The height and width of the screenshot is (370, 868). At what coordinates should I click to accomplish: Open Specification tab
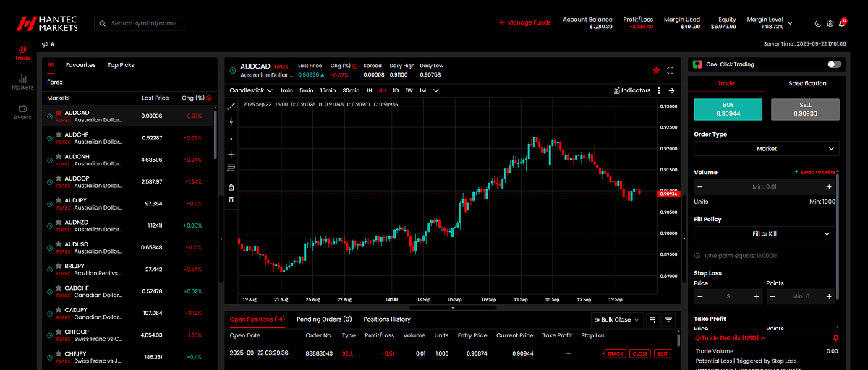coord(807,84)
